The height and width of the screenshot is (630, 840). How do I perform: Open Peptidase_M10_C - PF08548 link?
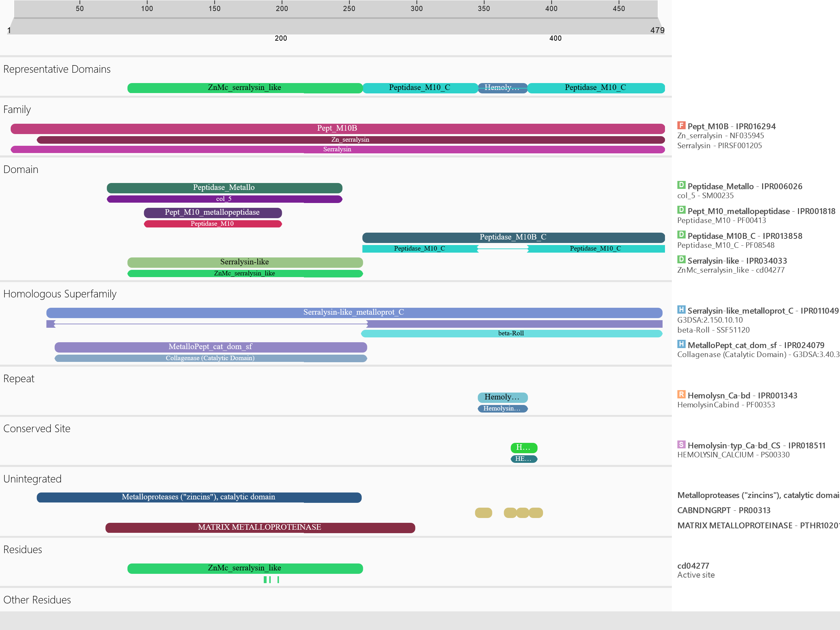tap(726, 245)
